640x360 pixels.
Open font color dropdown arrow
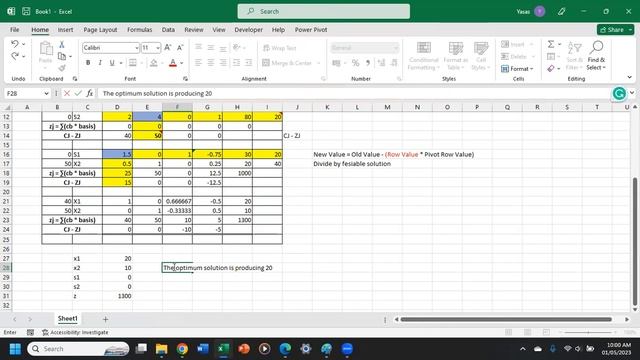coord(182,63)
